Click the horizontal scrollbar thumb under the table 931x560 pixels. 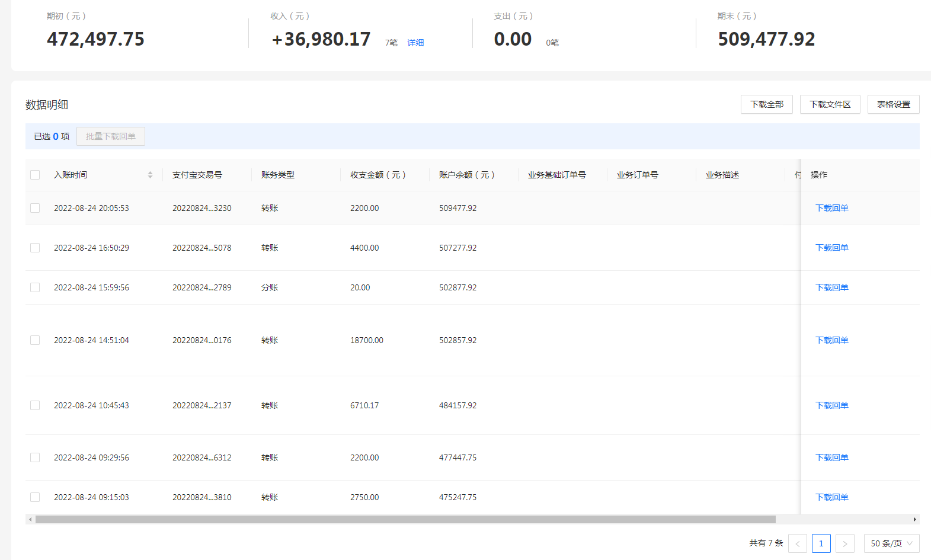point(405,520)
